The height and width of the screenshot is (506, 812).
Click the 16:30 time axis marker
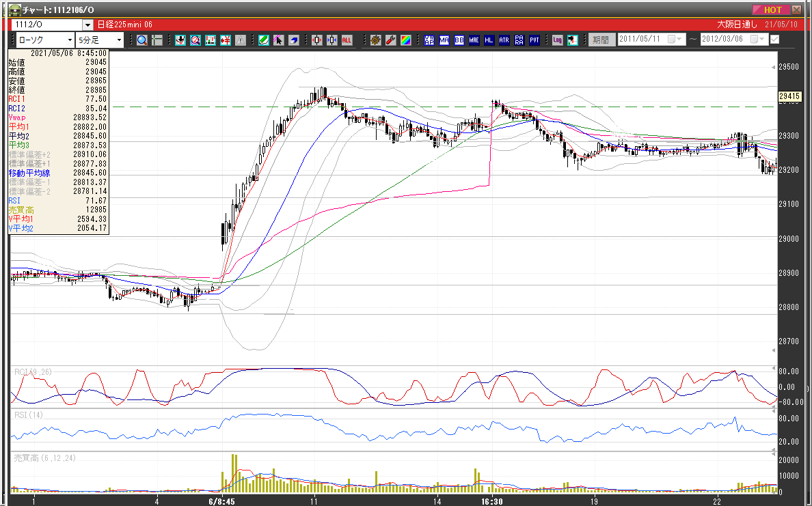click(492, 501)
